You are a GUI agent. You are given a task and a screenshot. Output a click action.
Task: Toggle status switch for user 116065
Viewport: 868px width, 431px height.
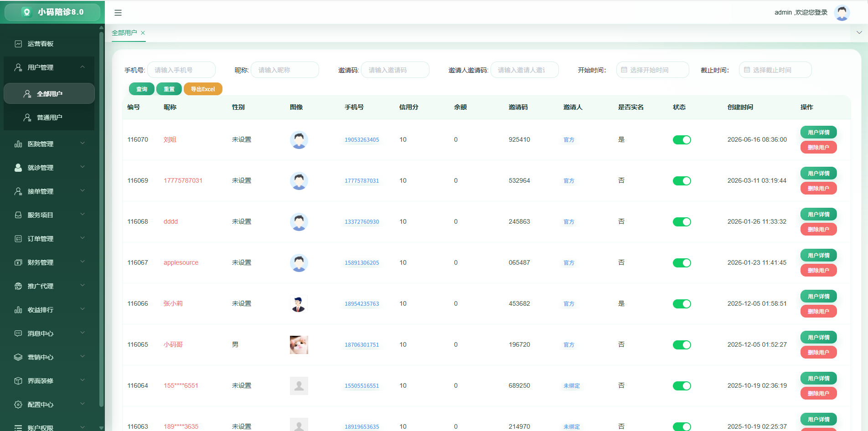[x=682, y=345]
